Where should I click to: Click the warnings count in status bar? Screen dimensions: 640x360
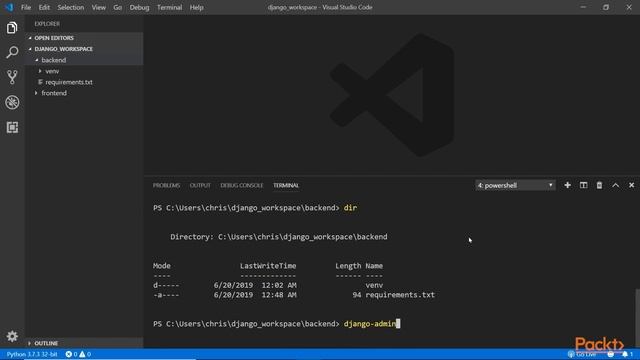pos(85,354)
